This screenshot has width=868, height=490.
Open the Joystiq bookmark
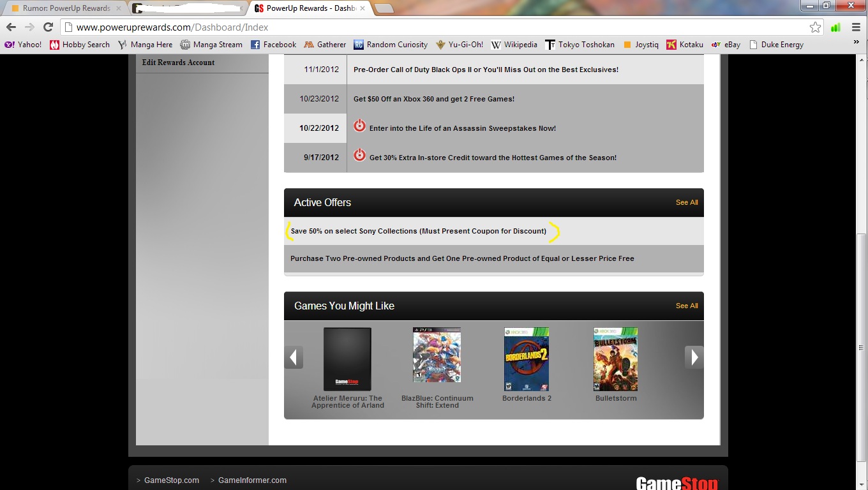tap(641, 45)
